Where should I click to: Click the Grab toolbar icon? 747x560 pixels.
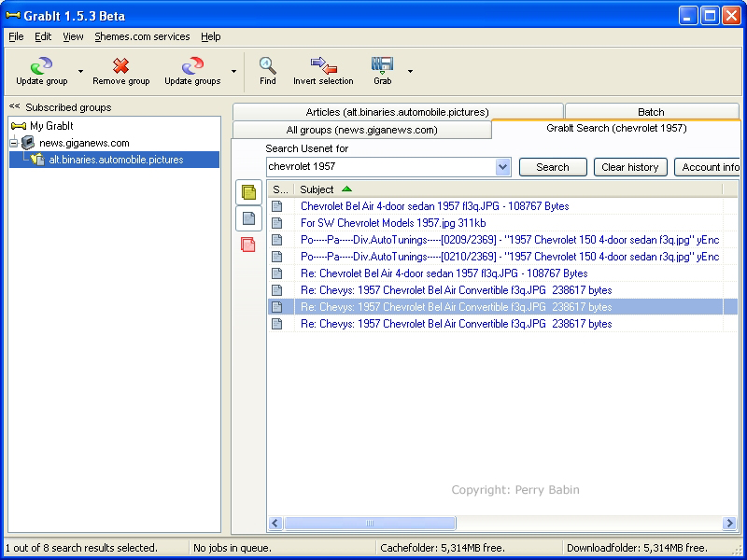tap(382, 65)
